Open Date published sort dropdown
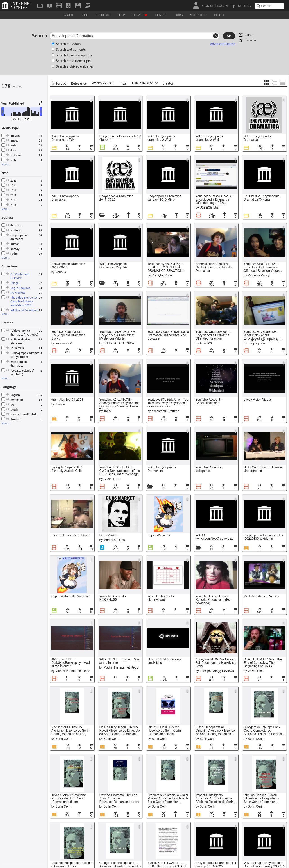 click(145, 83)
